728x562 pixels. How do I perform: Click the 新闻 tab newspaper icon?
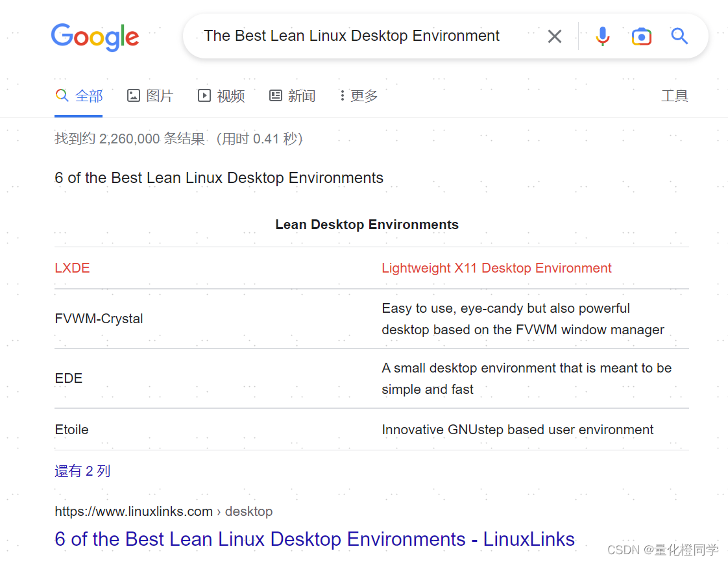click(275, 95)
